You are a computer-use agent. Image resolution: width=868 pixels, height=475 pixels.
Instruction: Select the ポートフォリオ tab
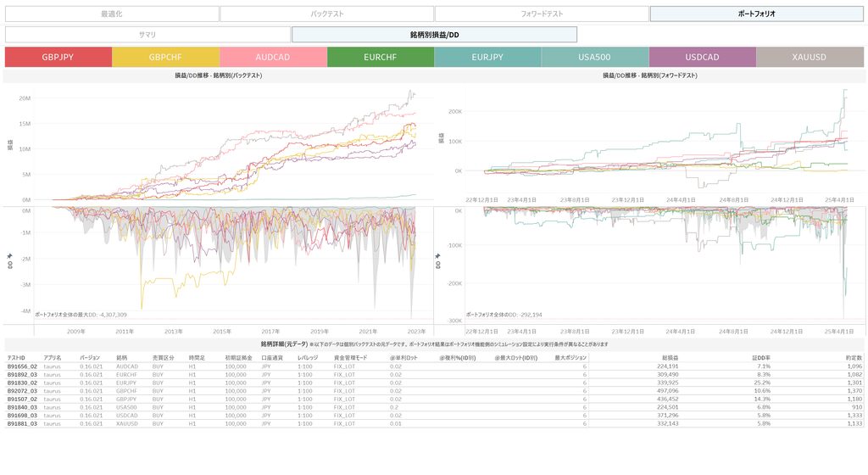756,14
